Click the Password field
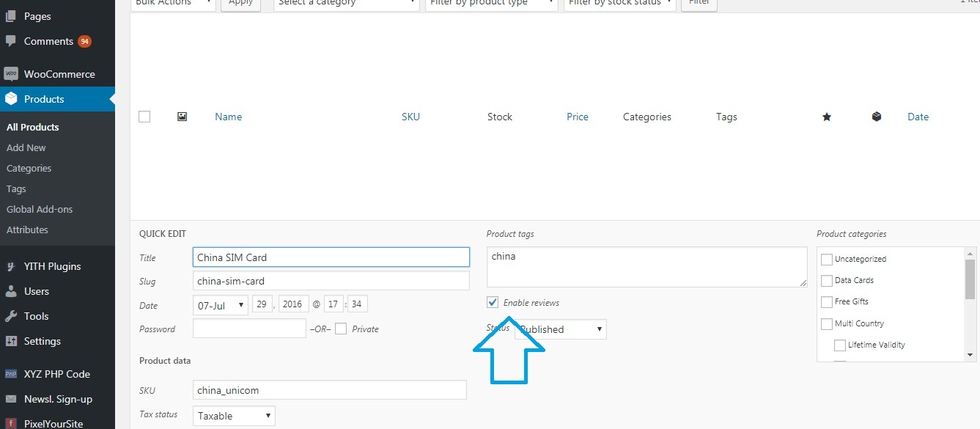980x429 pixels. 249,329
